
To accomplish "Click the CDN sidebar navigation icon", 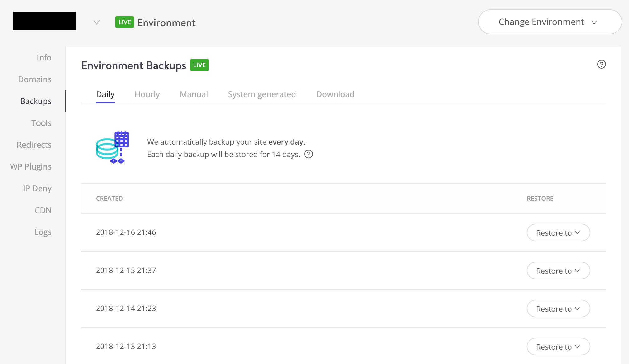I will click(43, 210).
